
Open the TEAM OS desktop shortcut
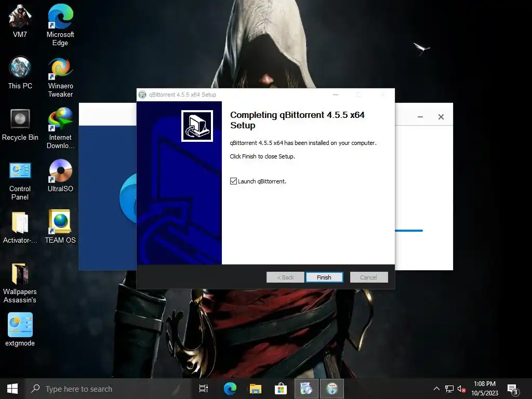coord(60,227)
